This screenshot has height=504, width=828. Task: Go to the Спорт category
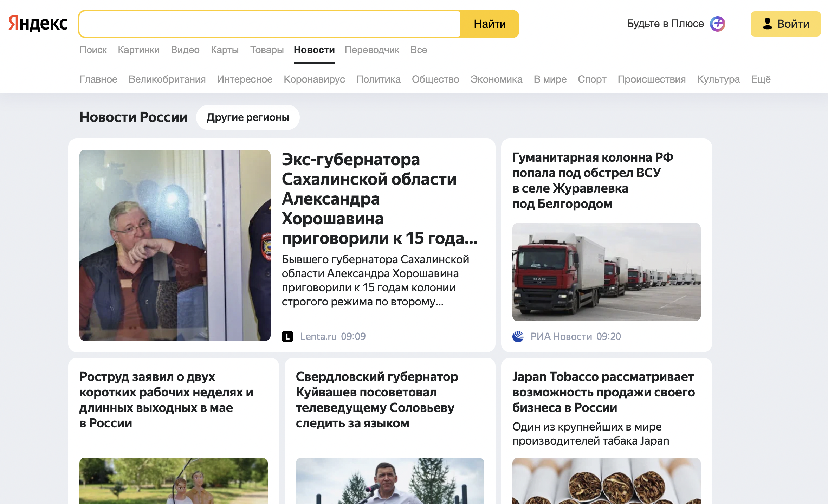click(x=592, y=79)
